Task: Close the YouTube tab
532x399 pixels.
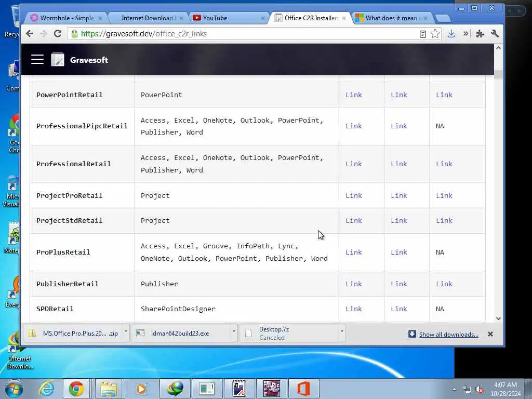Action: (262, 18)
